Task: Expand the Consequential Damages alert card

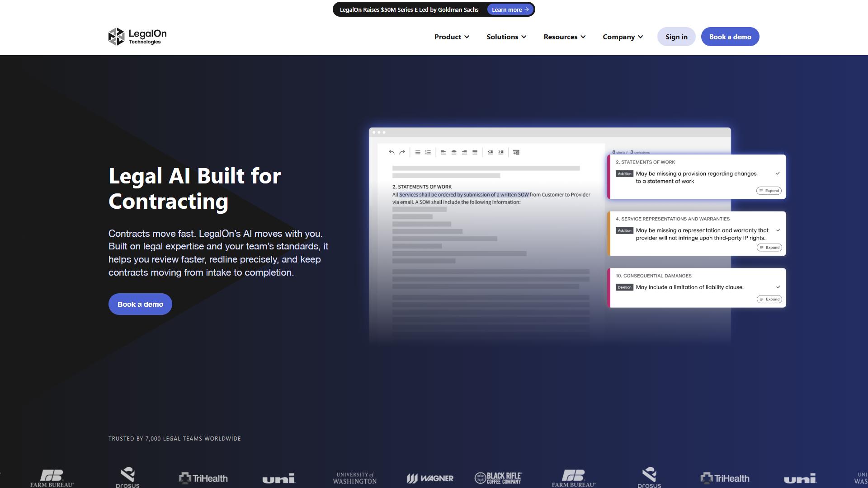Action: [x=769, y=299]
